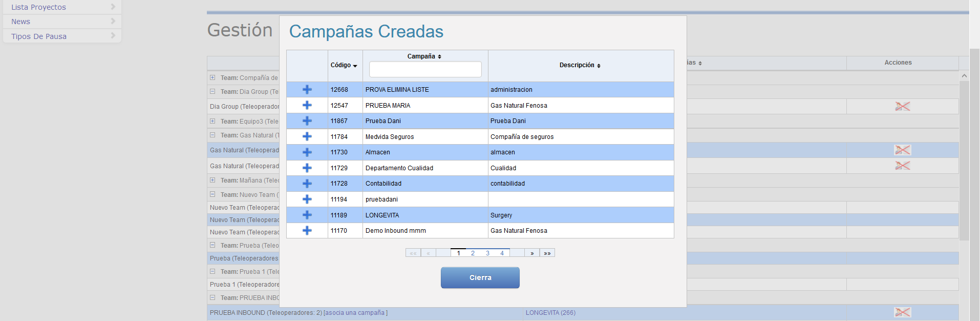980x321 pixels.
Task: Sort table by Descripción column header
Action: 580,65
